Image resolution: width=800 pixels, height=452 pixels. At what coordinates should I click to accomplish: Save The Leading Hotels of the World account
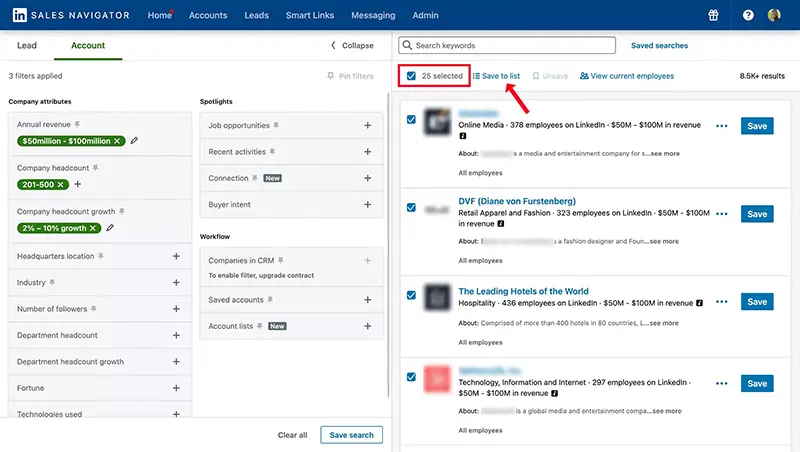pyautogui.click(x=757, y=302)
